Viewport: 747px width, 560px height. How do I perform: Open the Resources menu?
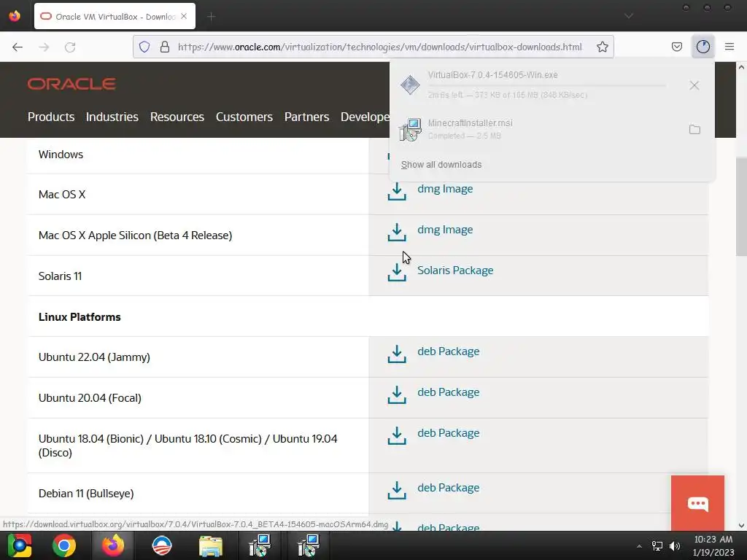point(177,117)
